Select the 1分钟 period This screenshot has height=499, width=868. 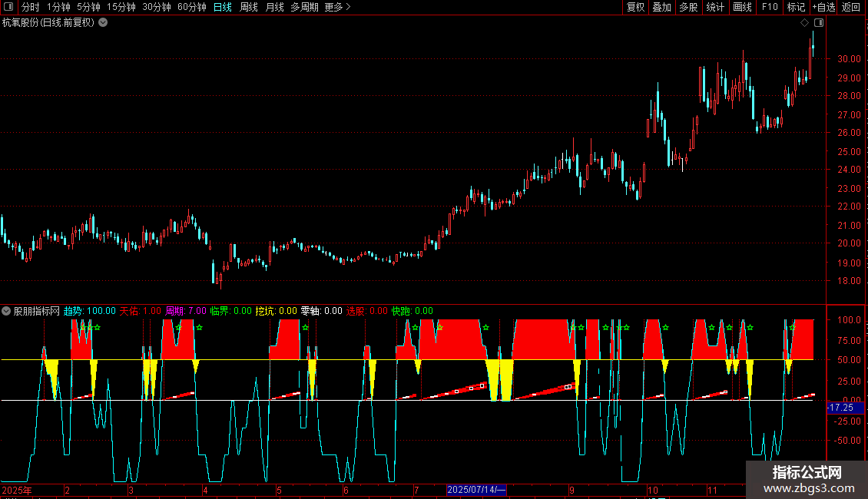point(58,7)
